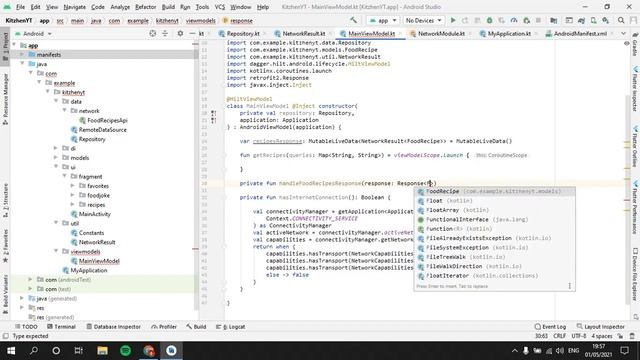
Task: Click UTF-8 encoding in status bar
Action: [x=579, y=336]
